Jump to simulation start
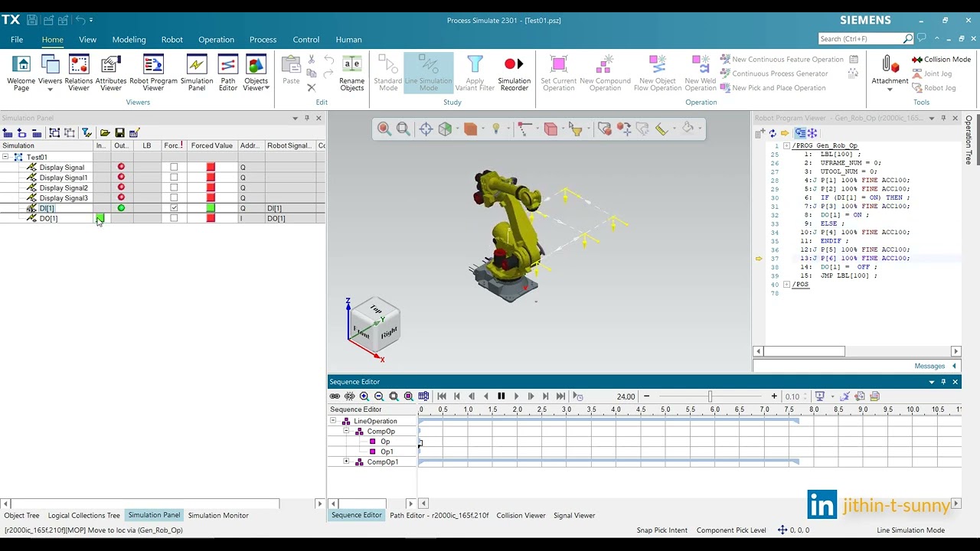The image size is (980, 551). tap(442, 396)
